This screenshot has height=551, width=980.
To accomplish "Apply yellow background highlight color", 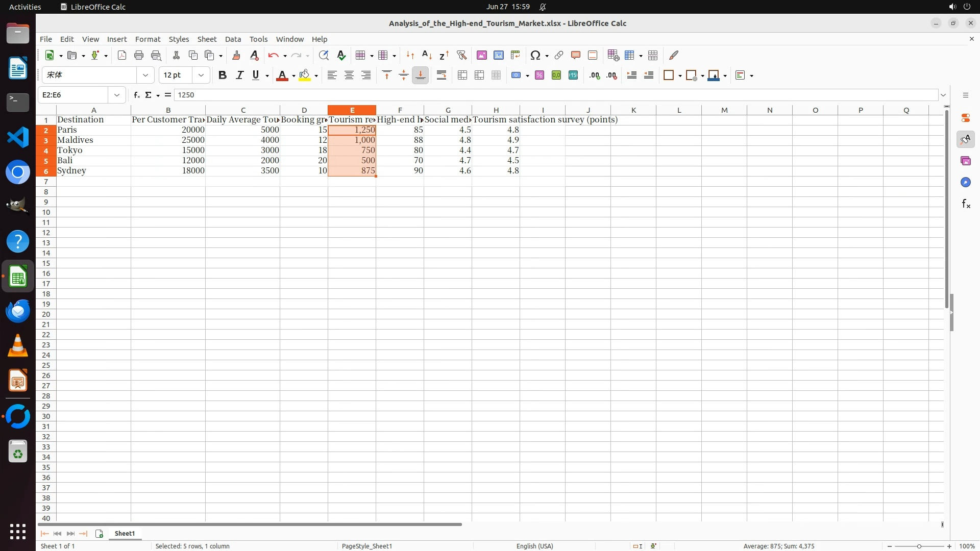I will (x=305, y=76).
